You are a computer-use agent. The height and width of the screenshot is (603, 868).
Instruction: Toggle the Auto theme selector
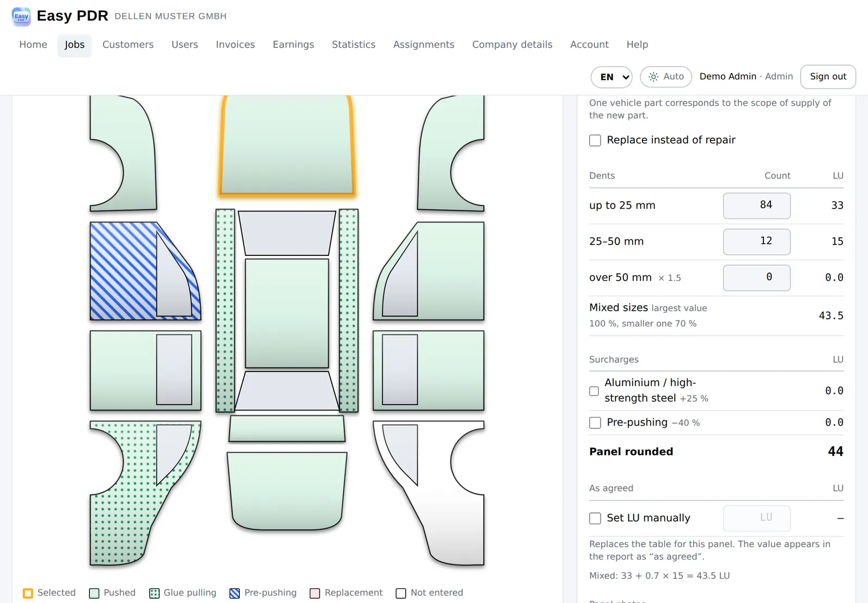tap(666, 77)
